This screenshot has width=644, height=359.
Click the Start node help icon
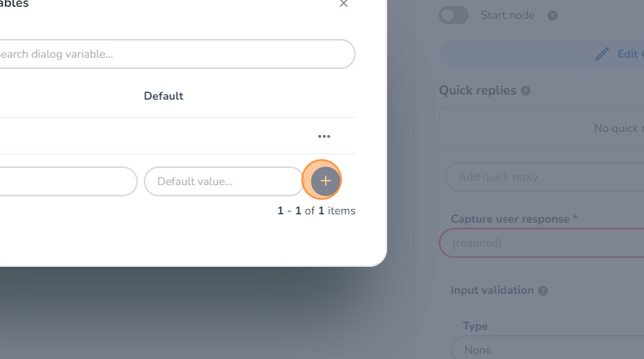click(x=553, y=15)
